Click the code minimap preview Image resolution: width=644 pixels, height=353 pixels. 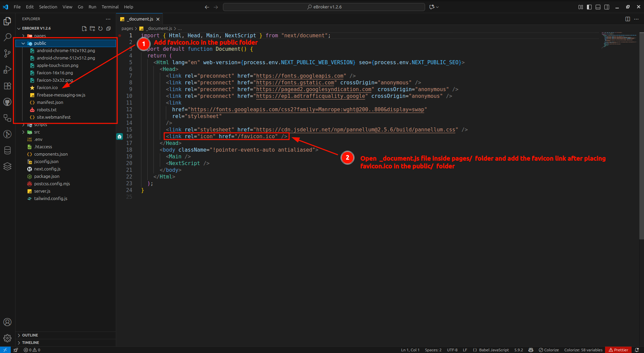[619, 40]
